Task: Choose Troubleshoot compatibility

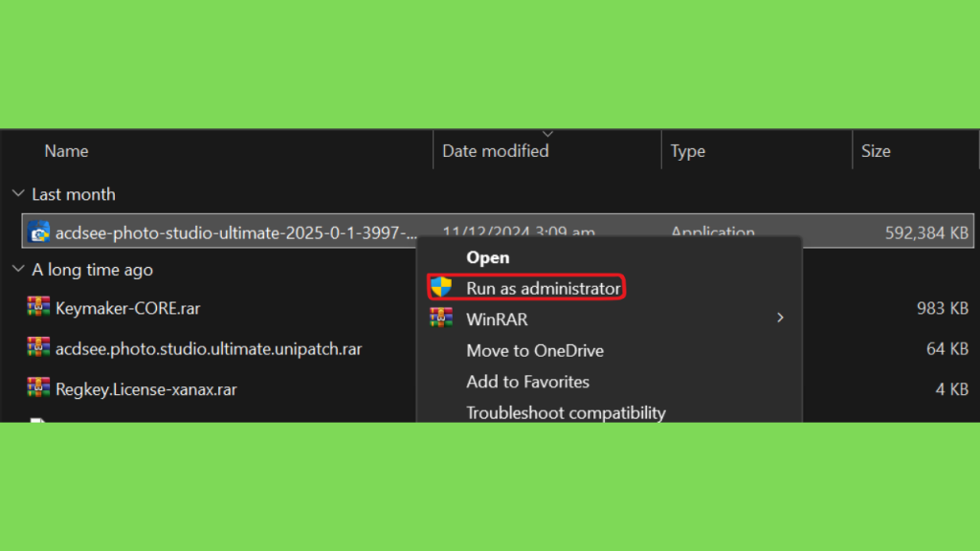Action: (566, 413)
